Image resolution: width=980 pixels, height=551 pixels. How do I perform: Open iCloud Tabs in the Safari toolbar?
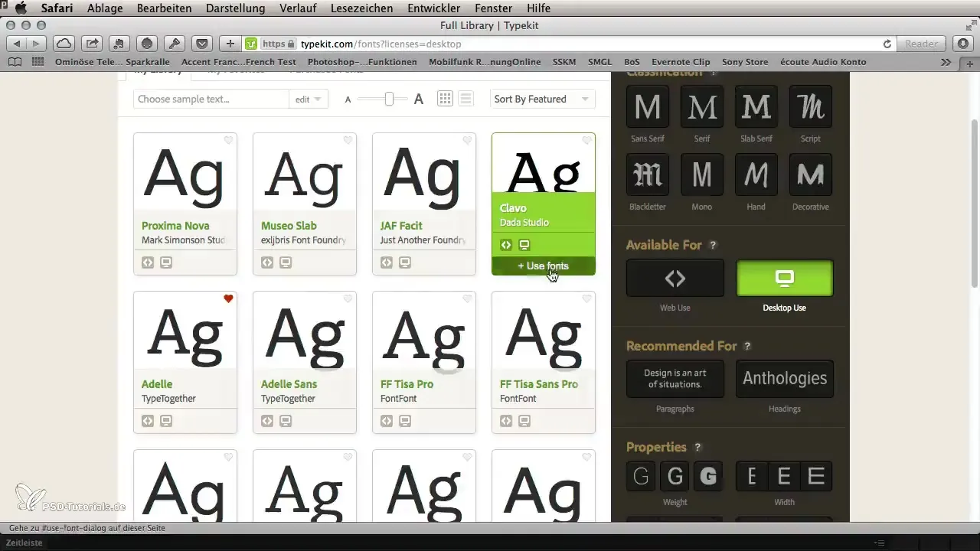tap(65, 44)
